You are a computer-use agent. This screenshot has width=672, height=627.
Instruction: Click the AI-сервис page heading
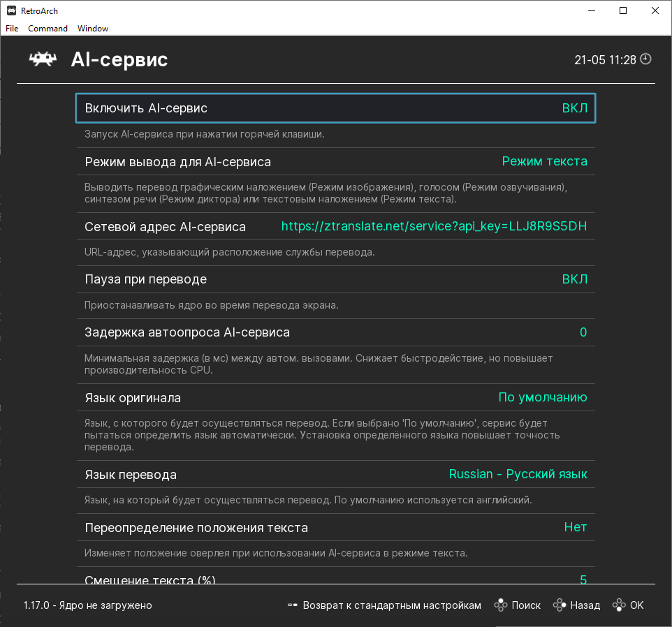119,59
